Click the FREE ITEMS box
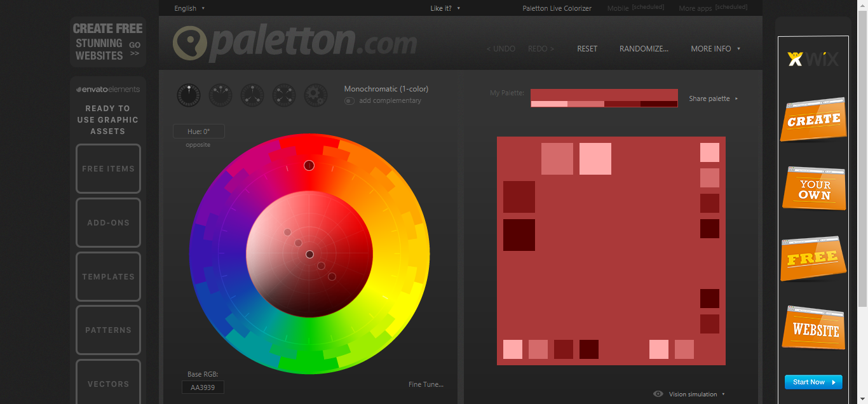 (x=108, y=168)
